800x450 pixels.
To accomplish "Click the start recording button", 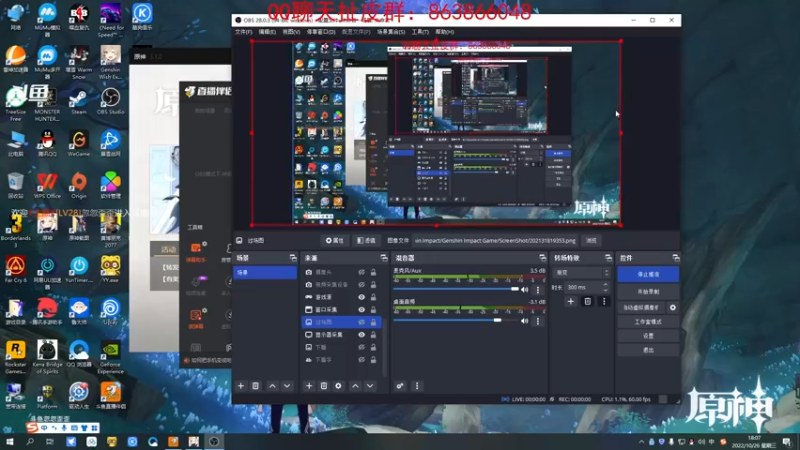I will pos(648,292).
